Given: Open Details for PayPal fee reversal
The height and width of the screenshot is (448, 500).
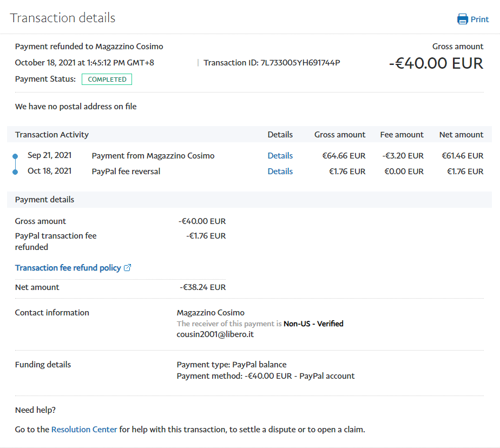Looking at the screenshot, I should tap(280, 172).
